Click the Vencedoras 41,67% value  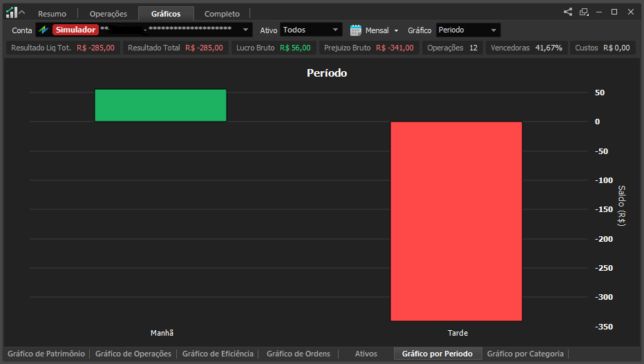tap(549, 48)
